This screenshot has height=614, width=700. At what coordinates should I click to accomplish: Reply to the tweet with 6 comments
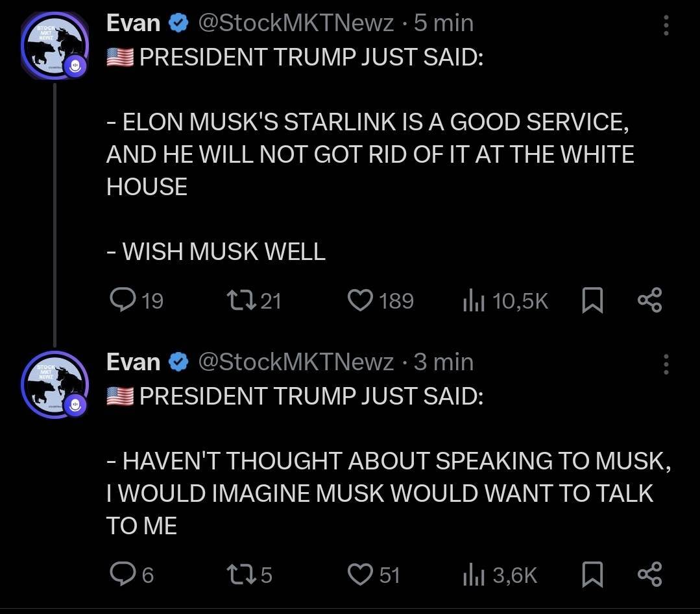pos(121,574)
